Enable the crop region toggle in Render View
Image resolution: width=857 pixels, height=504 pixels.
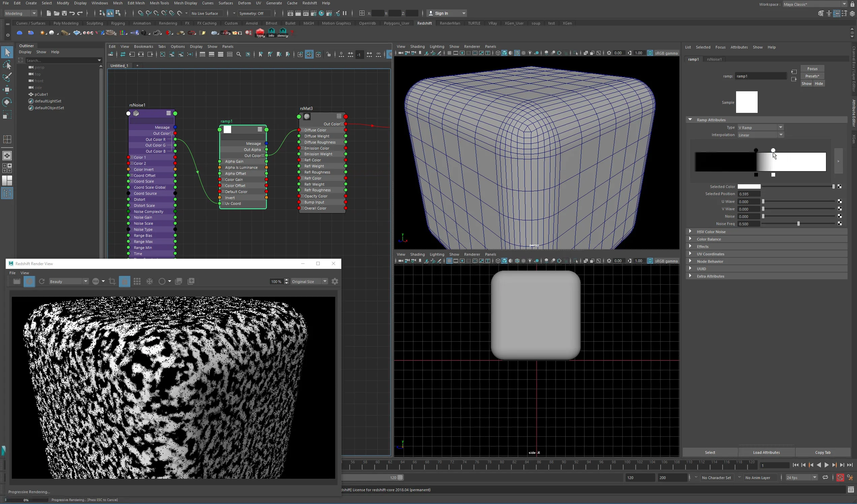pyautogui.click(x=112, y=281)
